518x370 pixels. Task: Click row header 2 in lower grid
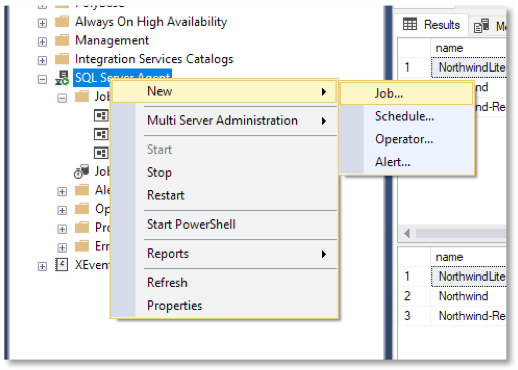[x=414, y=296]
